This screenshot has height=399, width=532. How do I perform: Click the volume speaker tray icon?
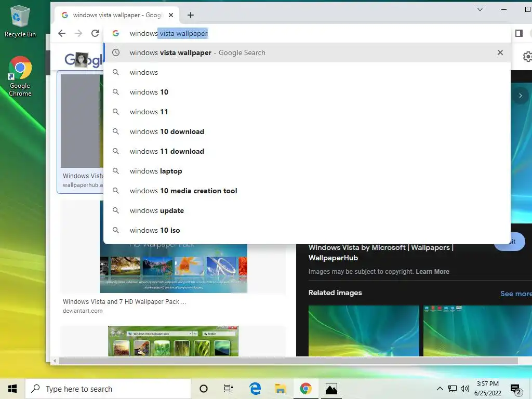(465, 389)
